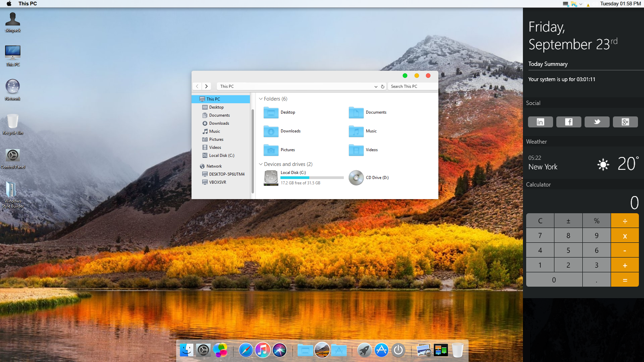Navigate back using the arrow button
The width and height of the screenshot is (644, 362).
(x=197, y=86)
